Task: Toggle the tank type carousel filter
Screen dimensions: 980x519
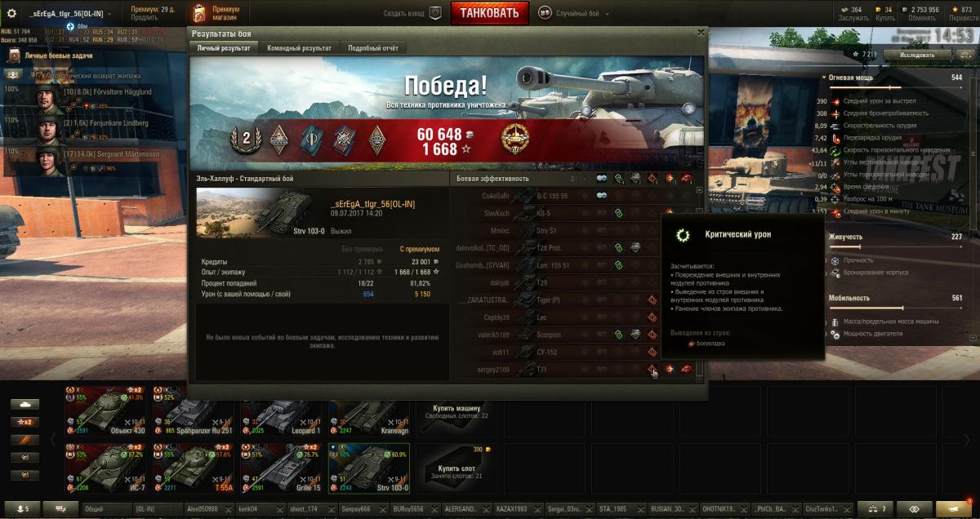Action: [26, 404]
